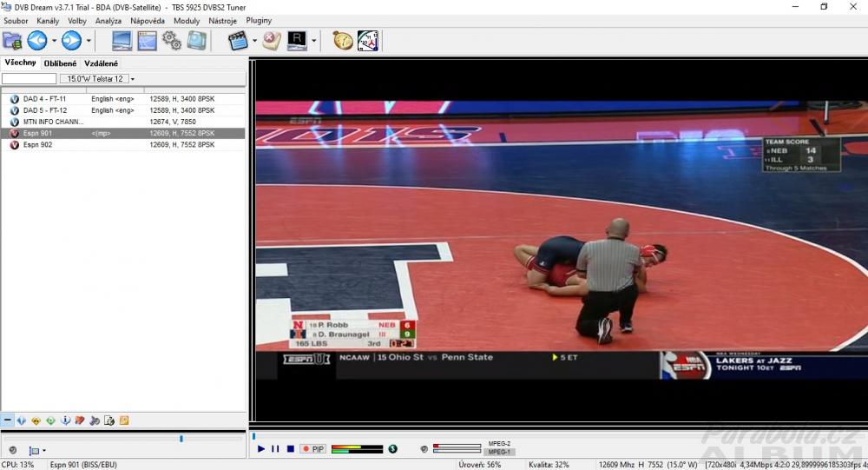Open the Soubor menu
The image size is (868, 470).
pos(16,21)
